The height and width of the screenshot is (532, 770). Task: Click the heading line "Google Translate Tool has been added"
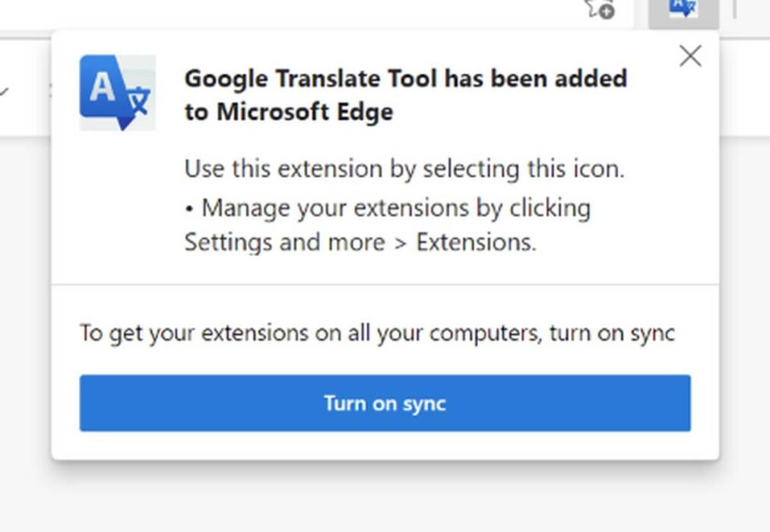[406, 78]
